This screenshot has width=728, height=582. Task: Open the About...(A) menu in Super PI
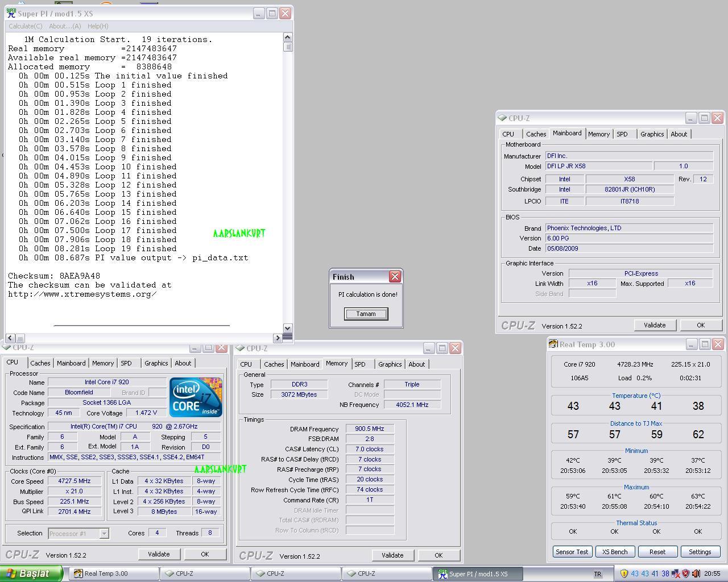pos(65,26)
